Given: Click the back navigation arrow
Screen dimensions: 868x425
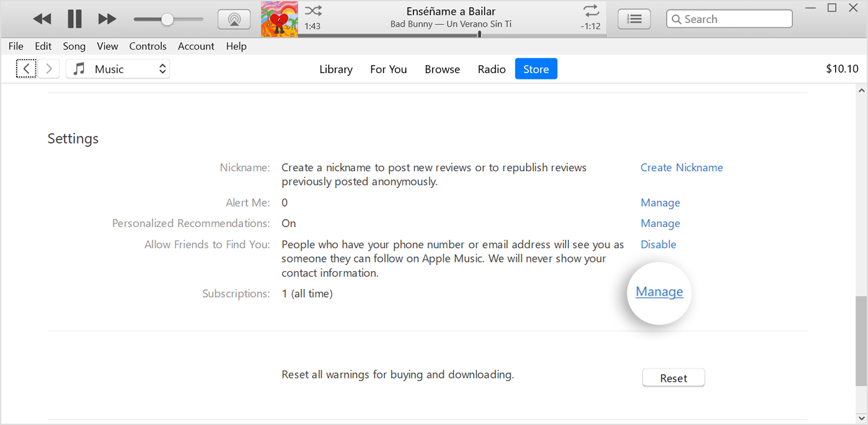Looking at the screenshot, I should (x=25, y=68).
